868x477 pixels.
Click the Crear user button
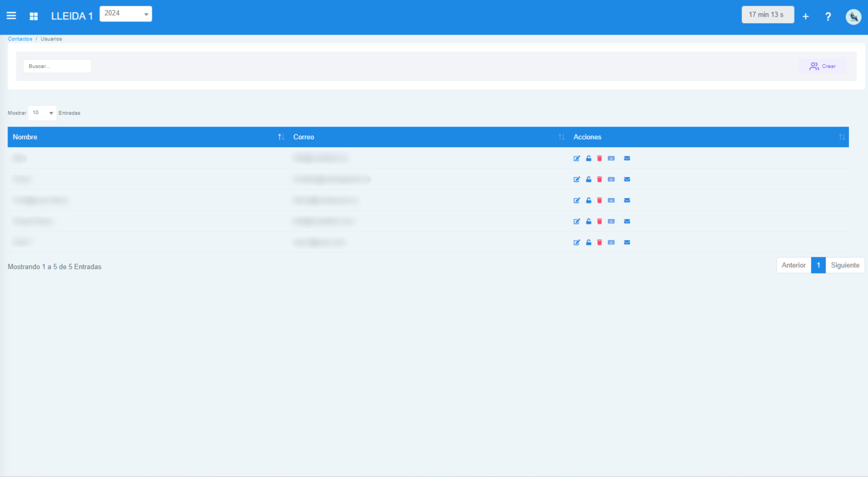823,66
